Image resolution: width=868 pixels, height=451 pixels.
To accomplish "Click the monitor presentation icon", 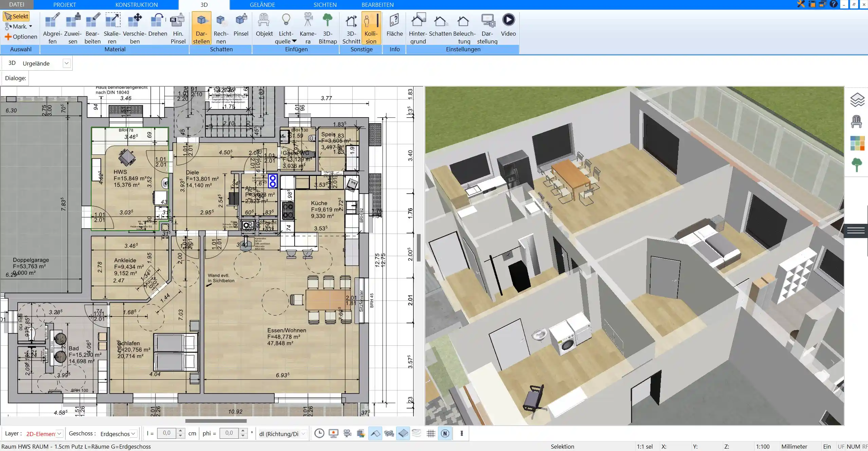I will click(x=333, y=433).
